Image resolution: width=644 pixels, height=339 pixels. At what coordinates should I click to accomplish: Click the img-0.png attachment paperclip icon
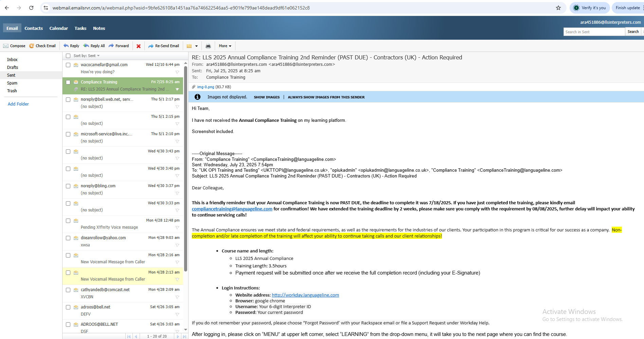[x=194, y=87]
